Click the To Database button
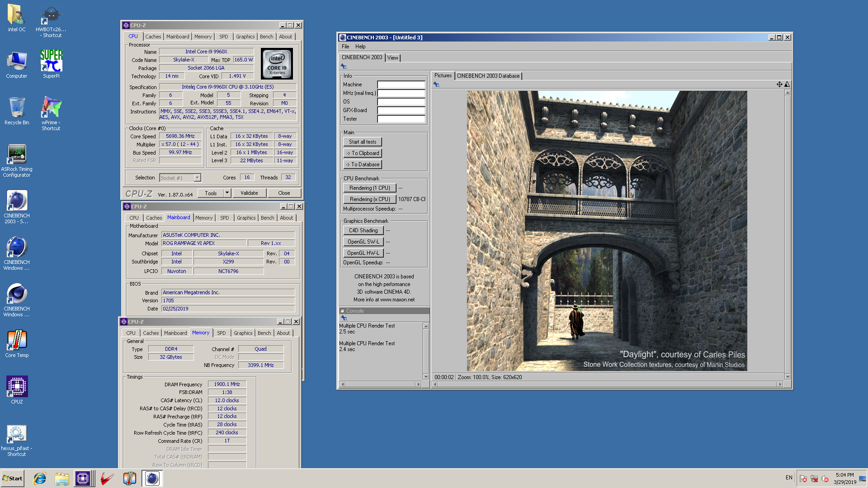The height and width of the screenshot is (488, 868). (362, 164)
